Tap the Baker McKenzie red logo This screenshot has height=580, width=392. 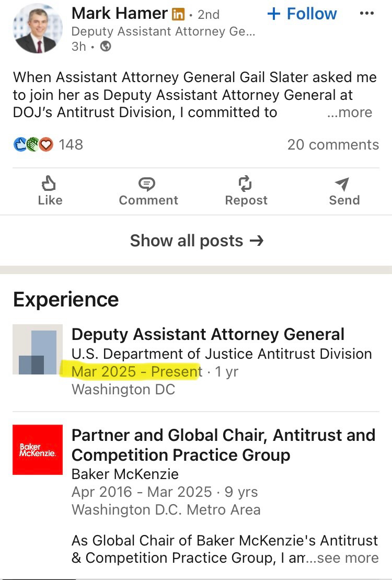pyautogui.click(x=38, y=450)
